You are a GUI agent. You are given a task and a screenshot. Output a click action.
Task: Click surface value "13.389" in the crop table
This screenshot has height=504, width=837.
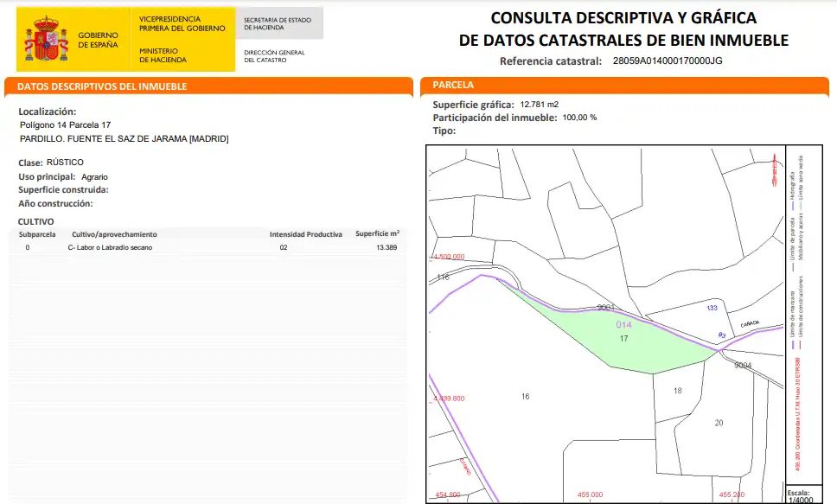click(x=387, y=248)
